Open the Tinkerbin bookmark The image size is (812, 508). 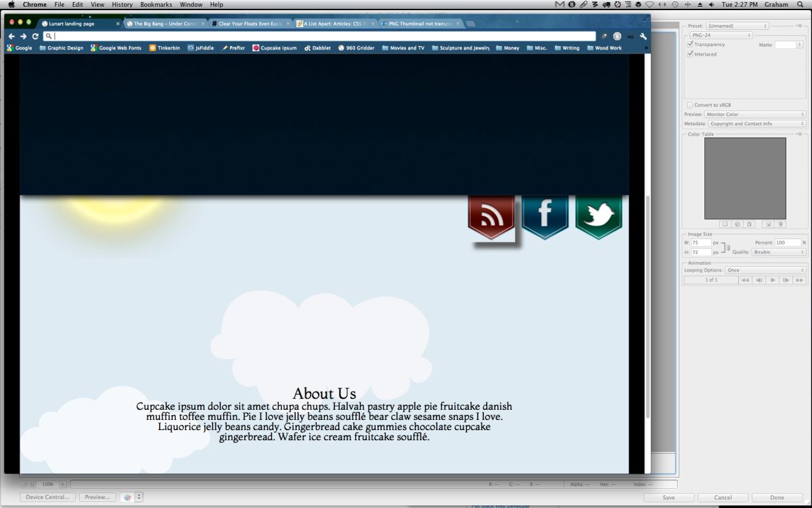(165, 48)
